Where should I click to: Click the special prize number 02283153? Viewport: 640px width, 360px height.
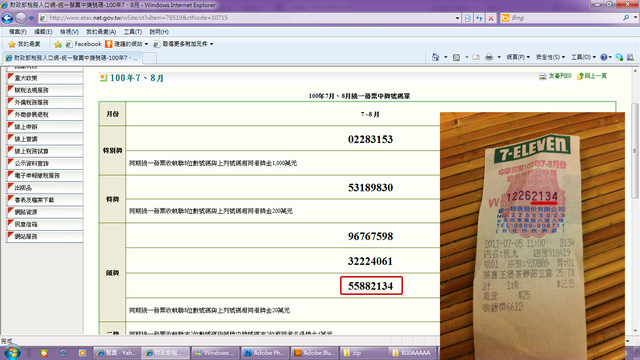(x=370, y=139)
